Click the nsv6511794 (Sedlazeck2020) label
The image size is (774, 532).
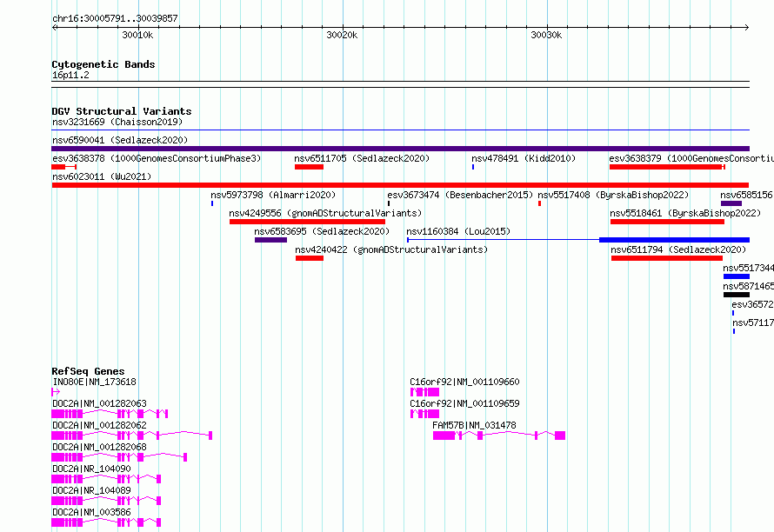tap(678, 249)
